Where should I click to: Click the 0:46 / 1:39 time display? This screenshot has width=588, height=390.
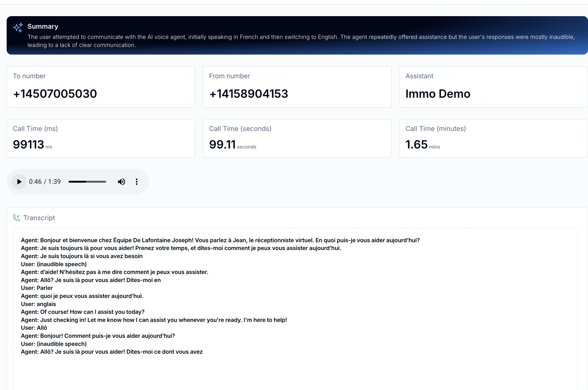[45, 181]
